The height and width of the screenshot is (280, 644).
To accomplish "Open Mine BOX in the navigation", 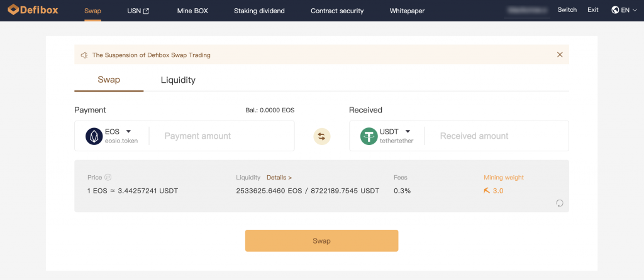I will pos(192,11).
